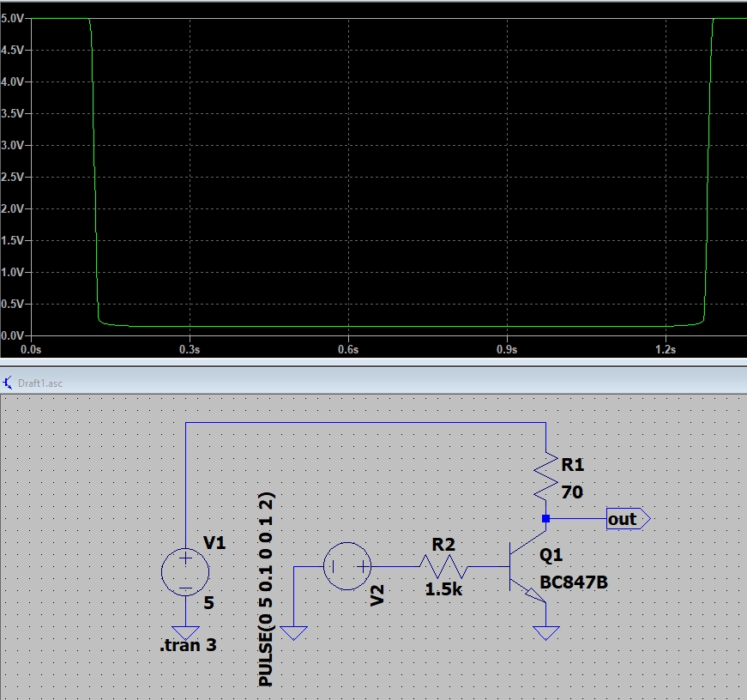Select the V2 pulse voltage source symbol
The width and height of the screenshot is (747, 700).
tap(347, 566)
